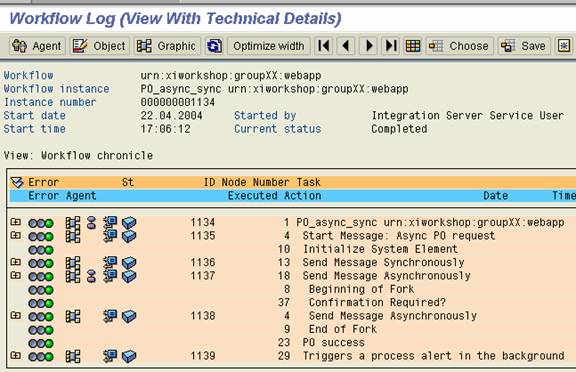Click the cube container icon in row 1136
576x372 pixels.
click(129, 263)
